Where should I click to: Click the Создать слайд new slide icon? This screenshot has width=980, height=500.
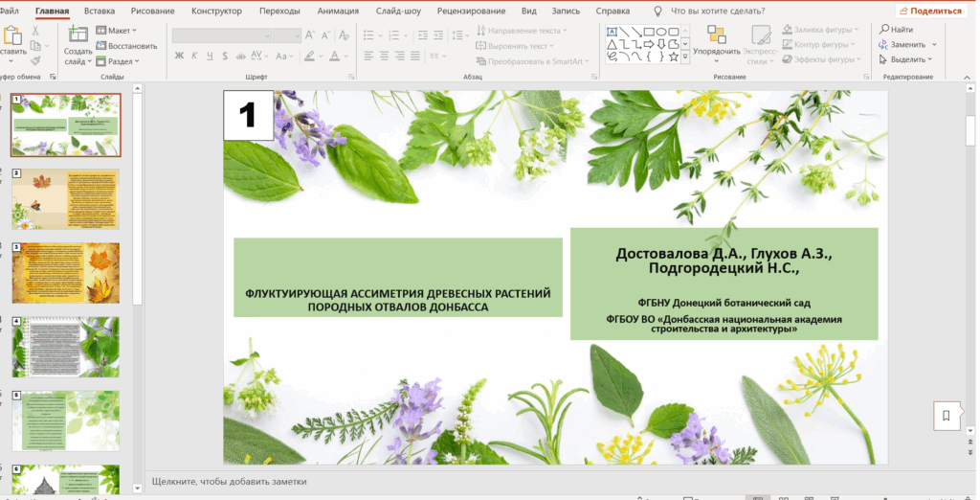[78, 34]
